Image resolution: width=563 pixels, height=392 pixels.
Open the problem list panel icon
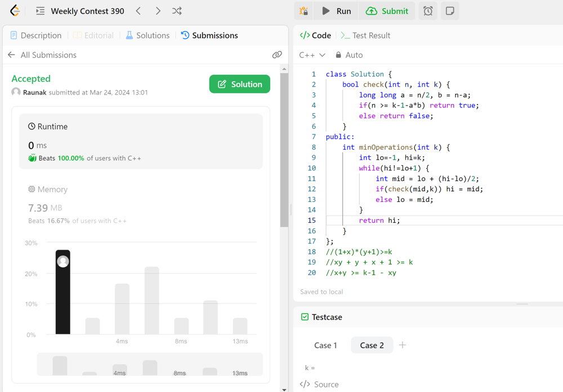click(40, 11)
